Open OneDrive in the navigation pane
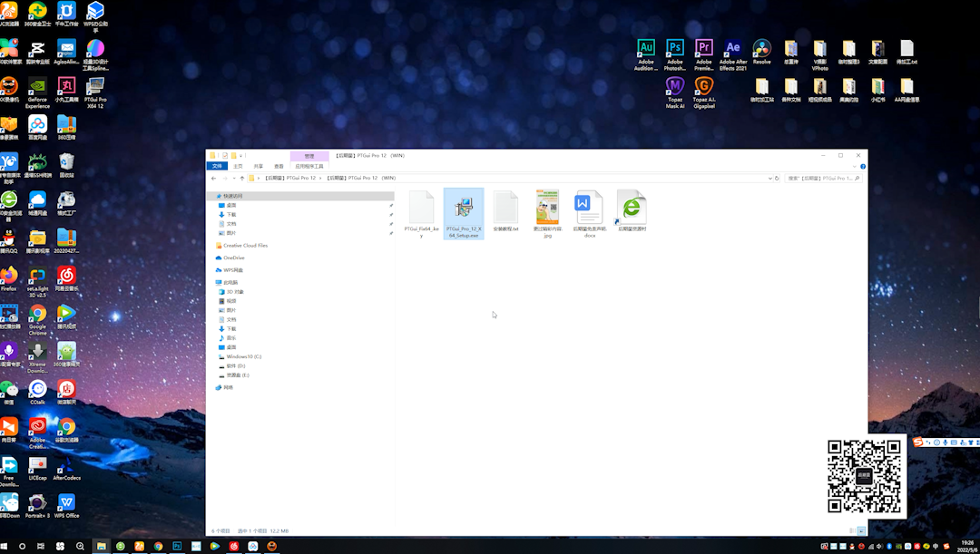The image size is (980, 554). 233,258
